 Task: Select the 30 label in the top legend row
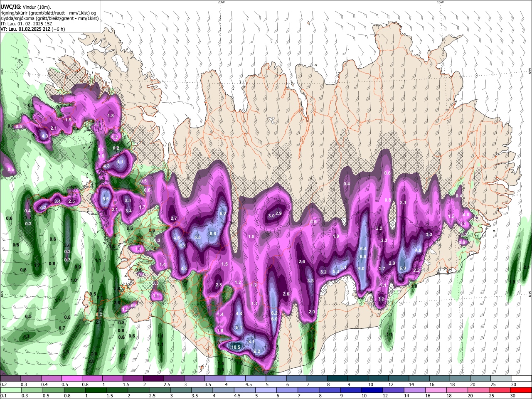tap(513, 384)
